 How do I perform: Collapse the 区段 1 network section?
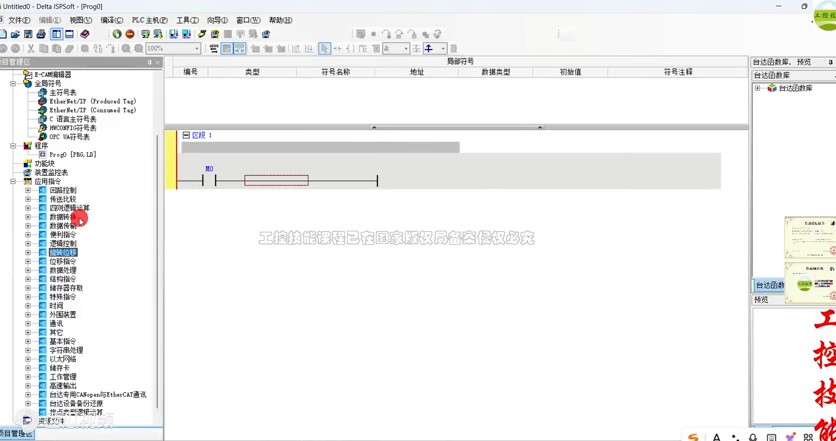pyautogui.click(x=185, y=135)
